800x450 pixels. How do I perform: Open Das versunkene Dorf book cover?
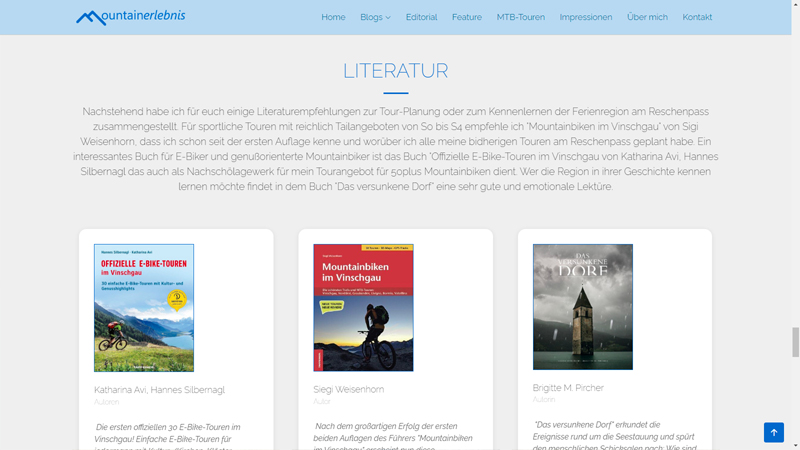click(x=583, y=307)
